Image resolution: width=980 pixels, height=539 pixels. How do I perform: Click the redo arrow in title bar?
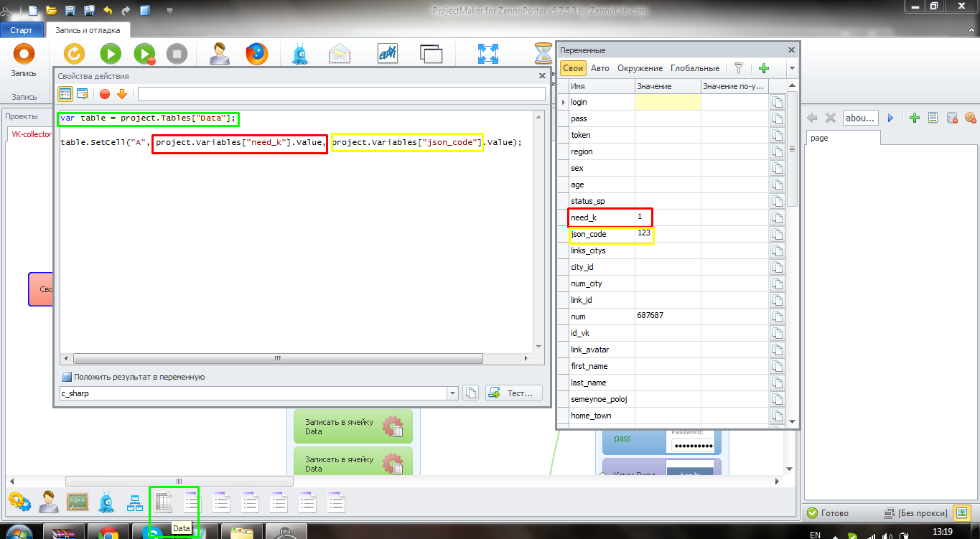pos(126,10)
